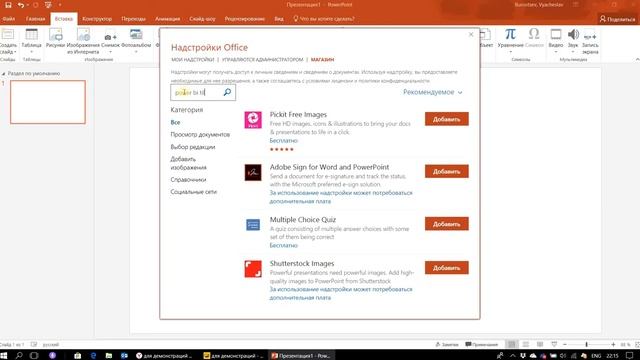Select category Справочники

coord(188,180)
